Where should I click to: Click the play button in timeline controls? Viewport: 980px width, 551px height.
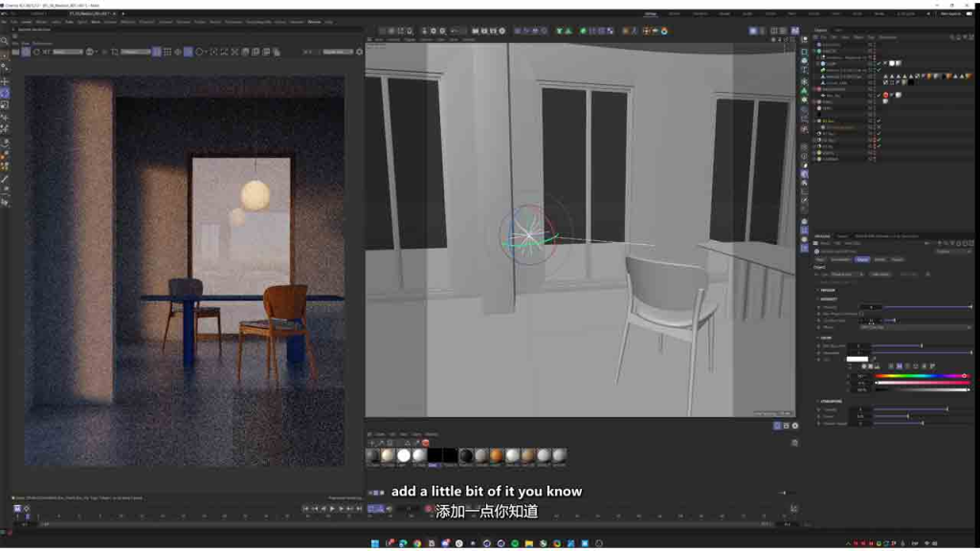tap(332, 509)
